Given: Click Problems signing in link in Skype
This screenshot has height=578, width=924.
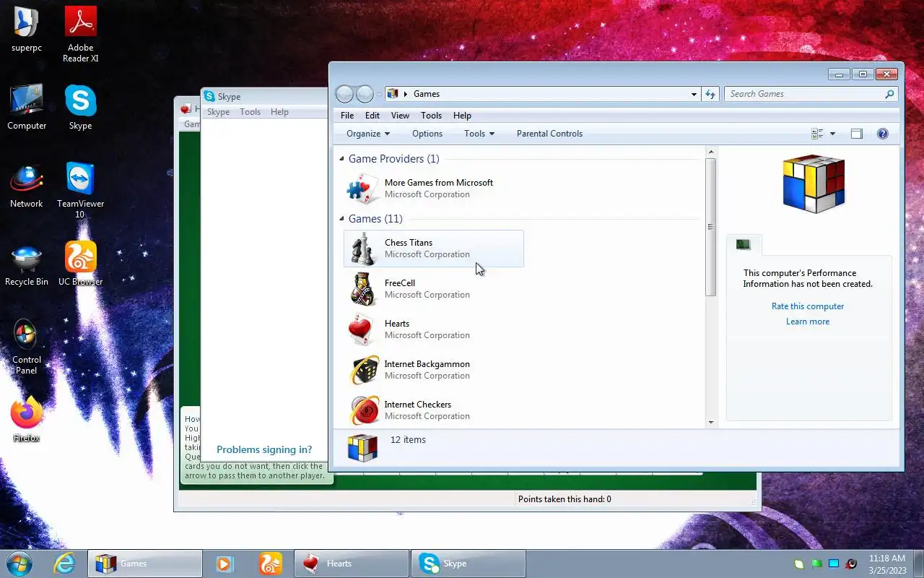Looking at the screenshot, I should pyautogui.click(x=264, y=449).
